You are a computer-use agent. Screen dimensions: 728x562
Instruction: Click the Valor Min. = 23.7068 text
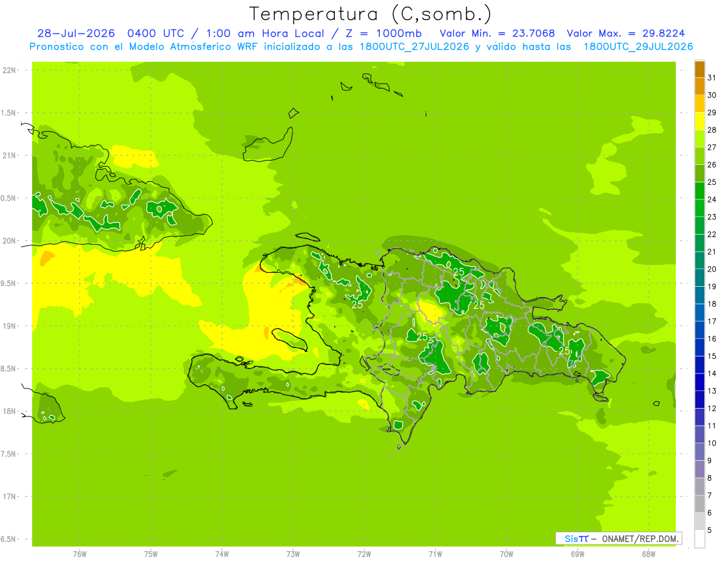coord(497,33)
